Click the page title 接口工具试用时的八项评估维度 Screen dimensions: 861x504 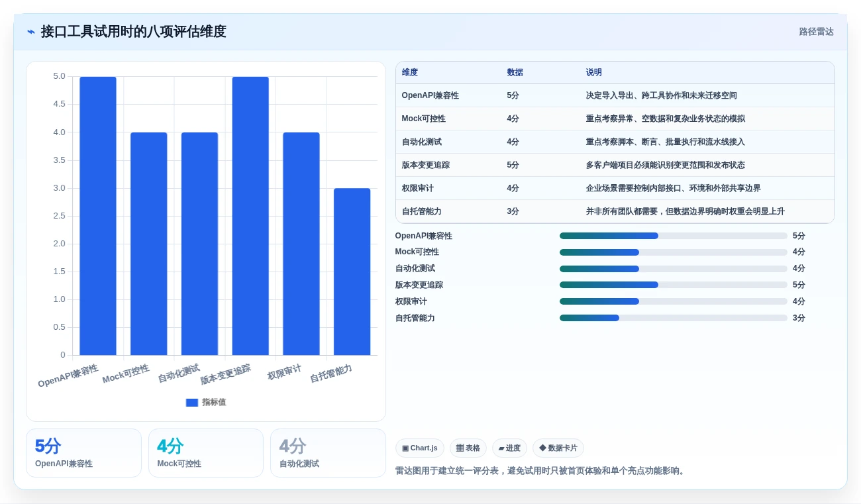[x=134, y=32]
